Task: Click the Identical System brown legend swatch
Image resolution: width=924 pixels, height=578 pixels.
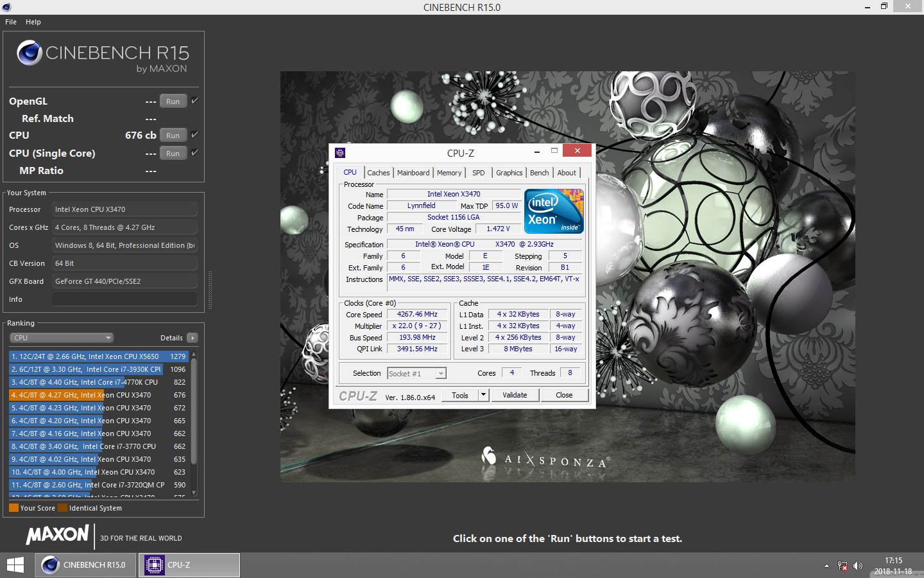Action: point(62,508)
